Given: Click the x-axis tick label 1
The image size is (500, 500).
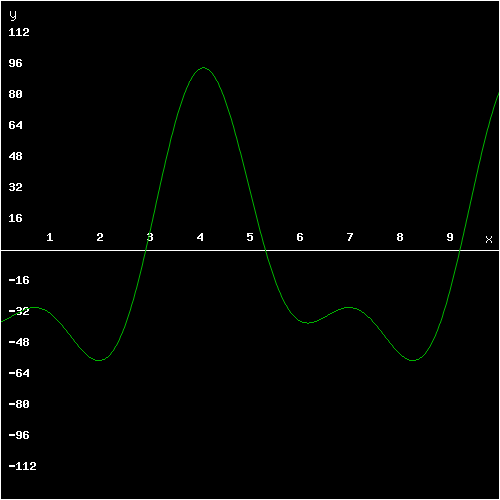Looking at the screenshot, I should [x=50, y=237].
